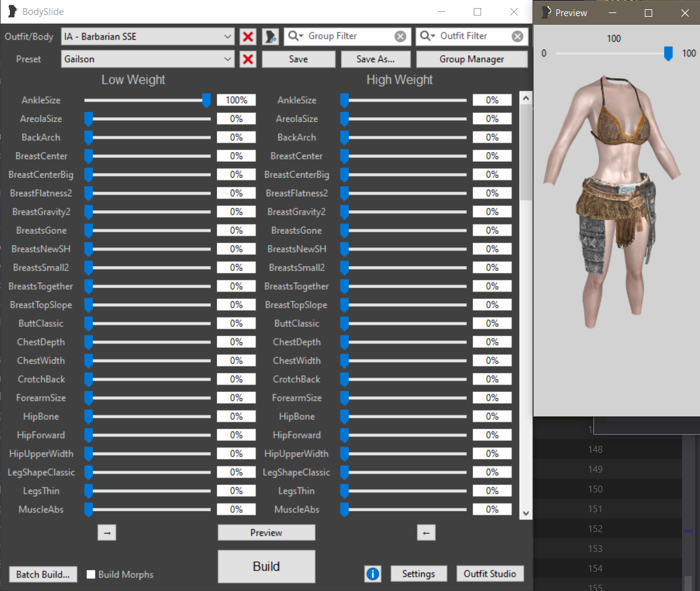This screenshot has width=700, height=591.
Task: Click the Low Weight AnkleSize 100% value field
Action: pos(236,100)
